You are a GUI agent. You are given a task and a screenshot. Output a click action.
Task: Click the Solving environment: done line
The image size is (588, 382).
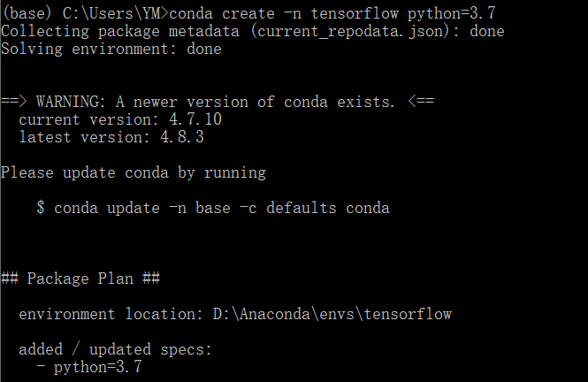click(111, 50)
